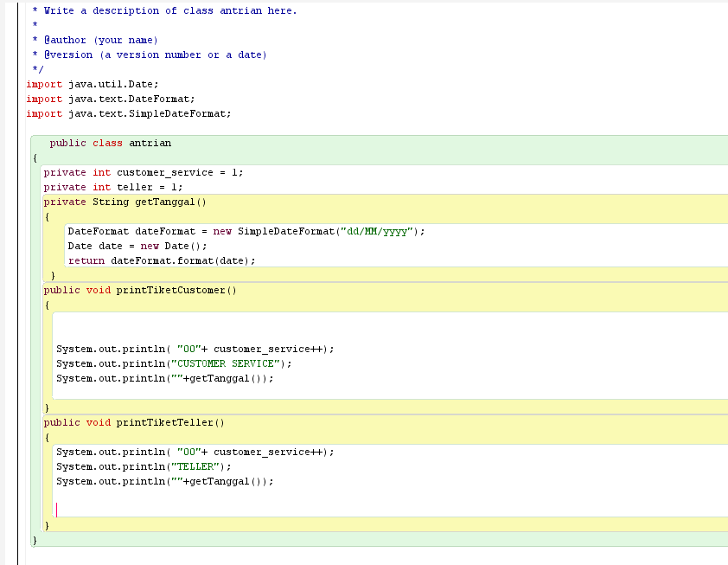Screen dimensions: 728x565
Task: Click the 'private int customer_service = 1;' line
Action: 144,172
